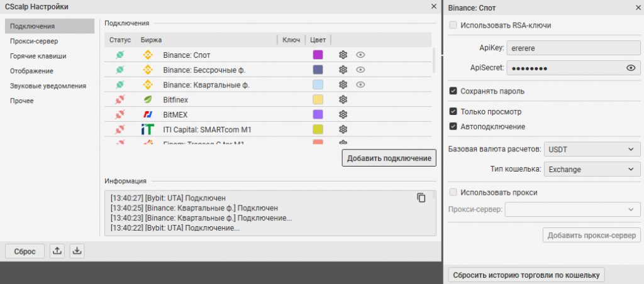644x284 pixels.
Task: Click disconnected status icon for Bitfinex
Action: (120, 99)
